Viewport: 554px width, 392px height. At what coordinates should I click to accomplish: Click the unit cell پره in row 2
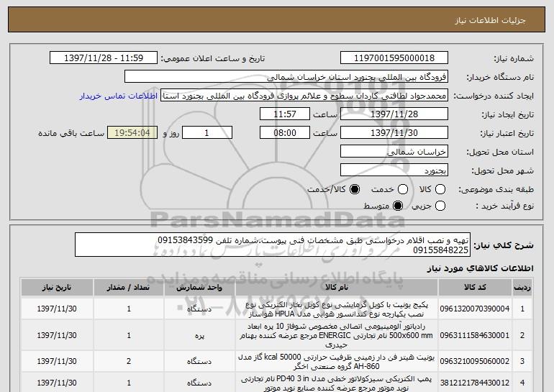[x=199, y=336]
